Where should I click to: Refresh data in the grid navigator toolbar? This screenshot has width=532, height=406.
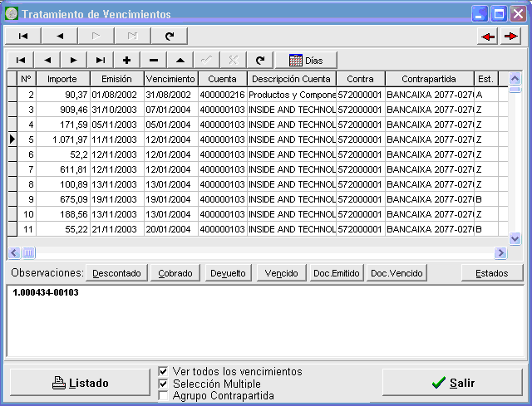[259, 60]
